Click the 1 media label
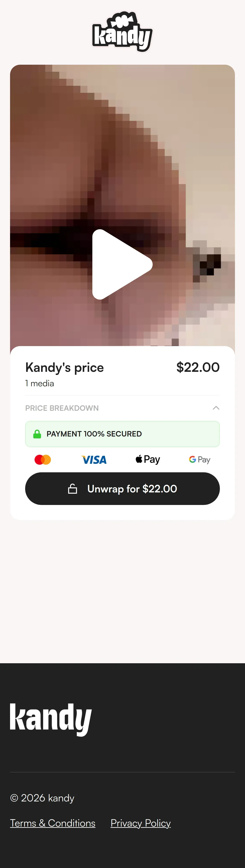The height and width of the screenshot is (868, 245). pyautogui.click(x=39, y=383)
